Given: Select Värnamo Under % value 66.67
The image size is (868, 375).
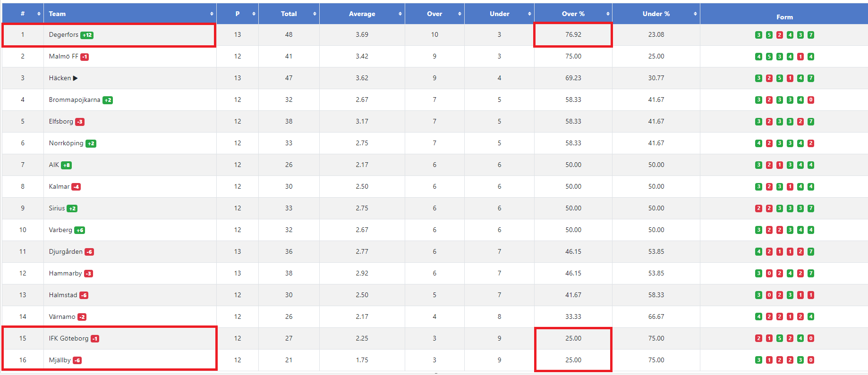Looking at the screenshot, I should (656, 317).
